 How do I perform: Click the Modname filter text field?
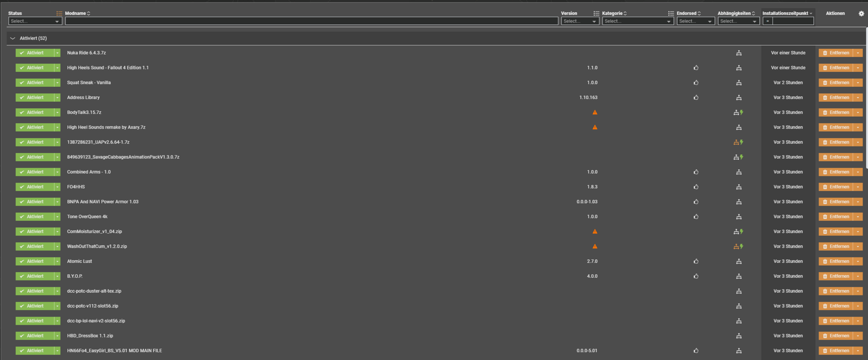tap(311, 21)
